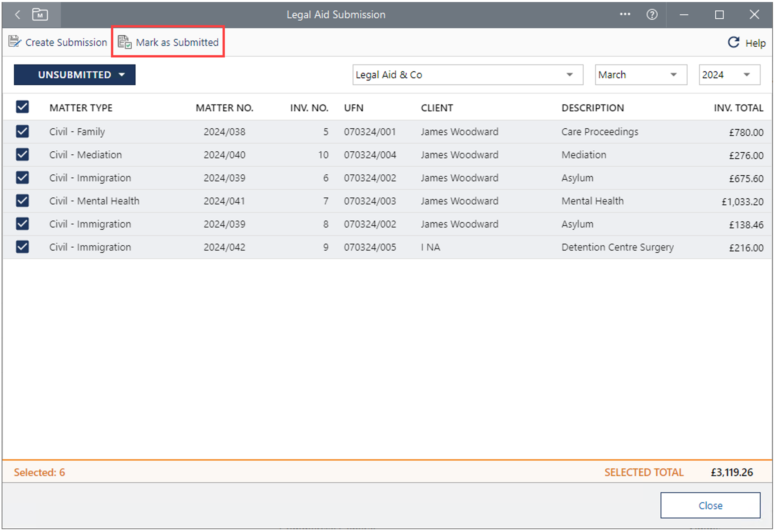Uncheck the Civil - Family row checkbox
The height and width of the screenshot is (532, 775).
[22, 131]
